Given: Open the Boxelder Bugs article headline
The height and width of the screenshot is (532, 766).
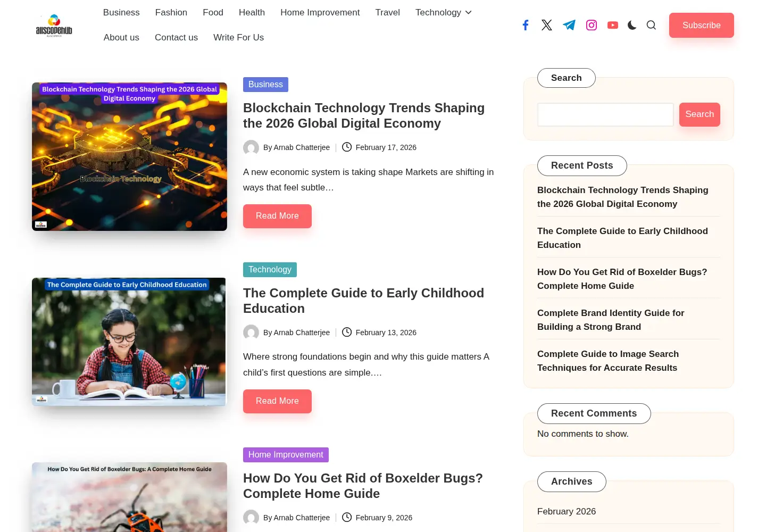Looking at the screenshot, I should (363, 486).
